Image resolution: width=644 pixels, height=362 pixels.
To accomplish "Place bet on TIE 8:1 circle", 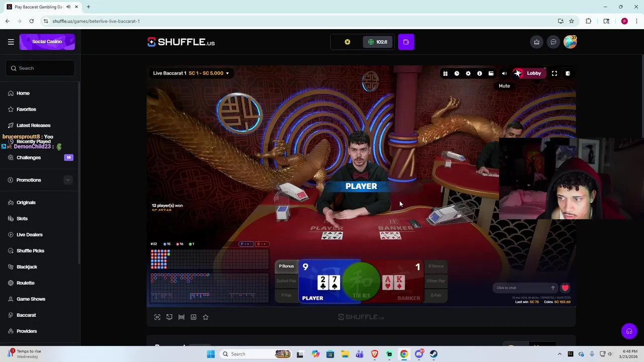I will [361, 282].
